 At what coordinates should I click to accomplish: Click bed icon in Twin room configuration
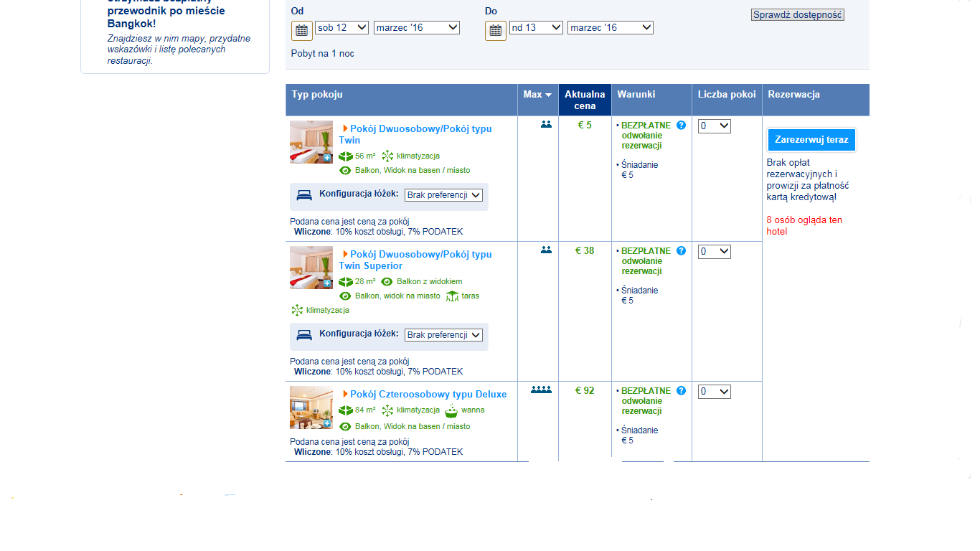(304, 194)
